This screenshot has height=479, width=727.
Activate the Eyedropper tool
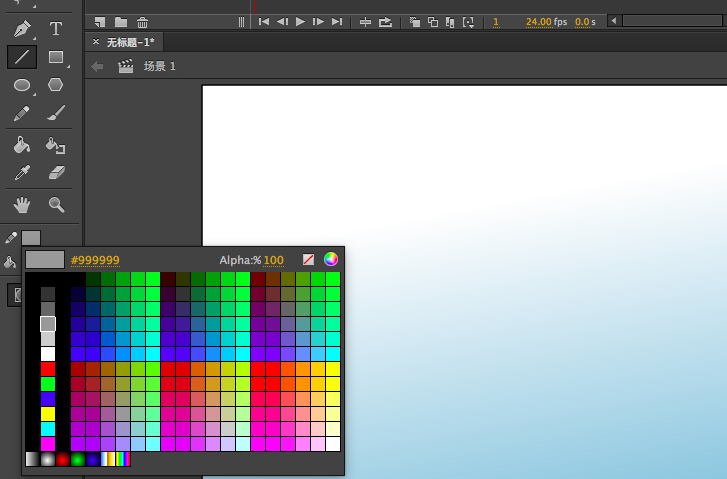pos(22,172)
